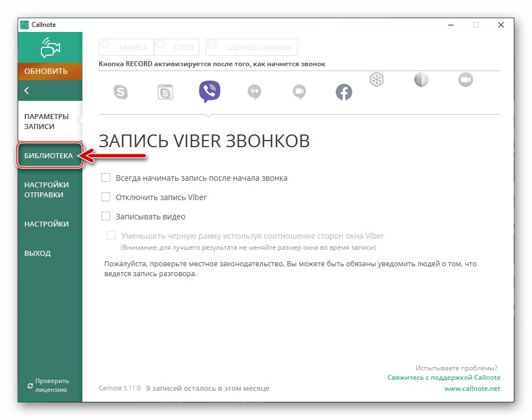Open 'Свяжитесь с поддержкой Callnote' link

(x=444, y=377)
